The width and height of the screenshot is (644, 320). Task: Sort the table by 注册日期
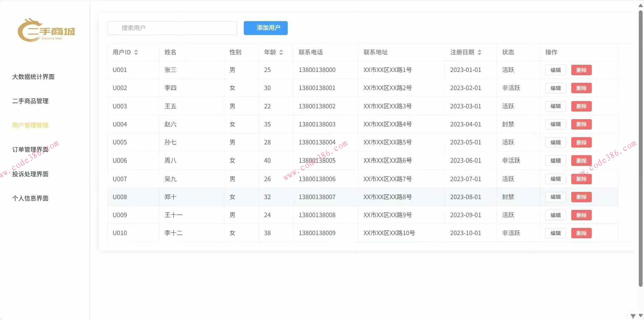point(480,52)
